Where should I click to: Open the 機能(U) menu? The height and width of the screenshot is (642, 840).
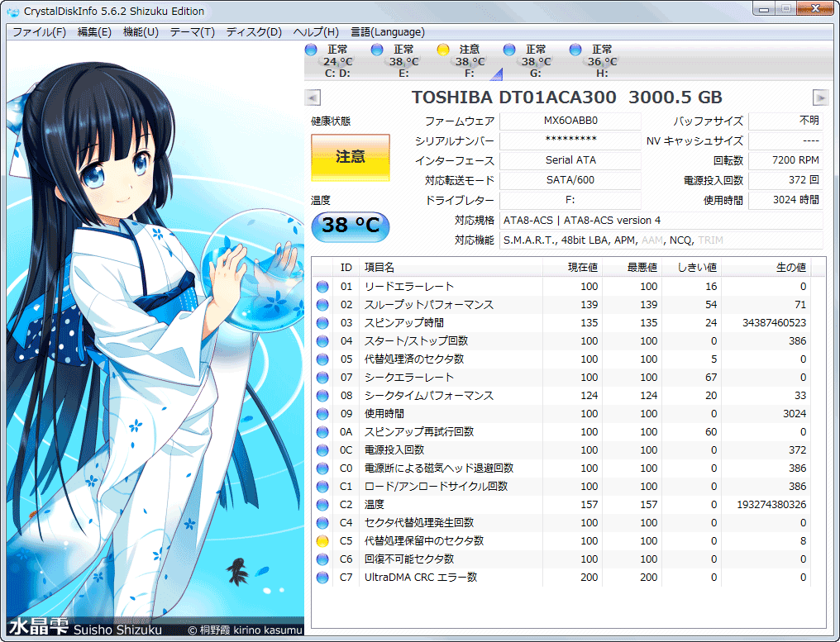[x=141, y=32]
